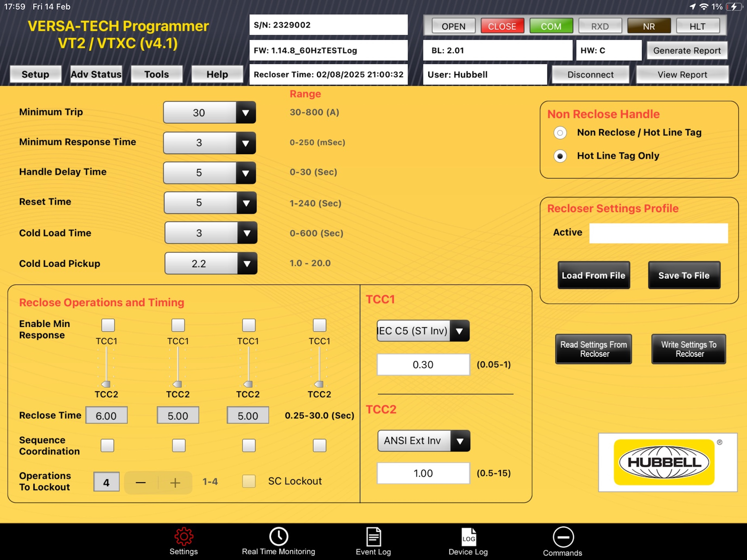
Task: Click the first Reclose Time field 6.00
Action: (x=106, y=415)
